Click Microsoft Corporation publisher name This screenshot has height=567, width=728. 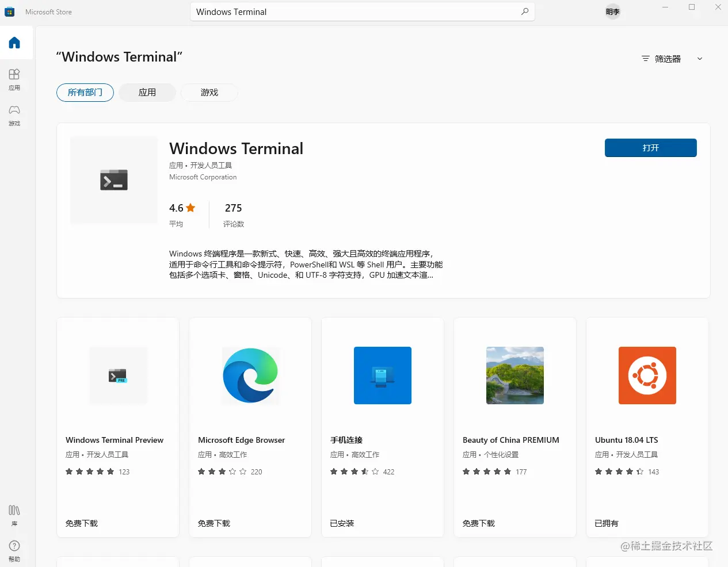coord(203,177)
